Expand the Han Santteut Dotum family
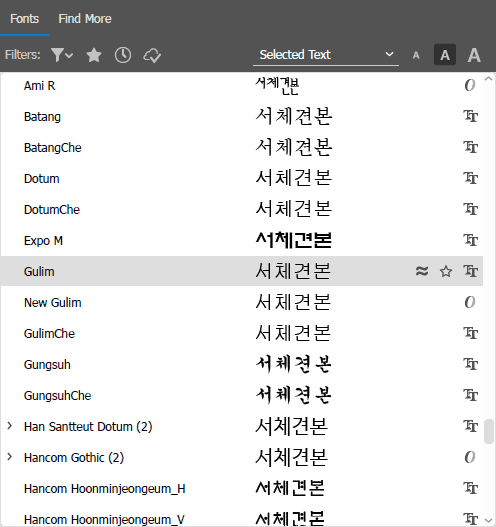Image resolution: width=496 pixels, height=527 pixels. tap(9, 426)
